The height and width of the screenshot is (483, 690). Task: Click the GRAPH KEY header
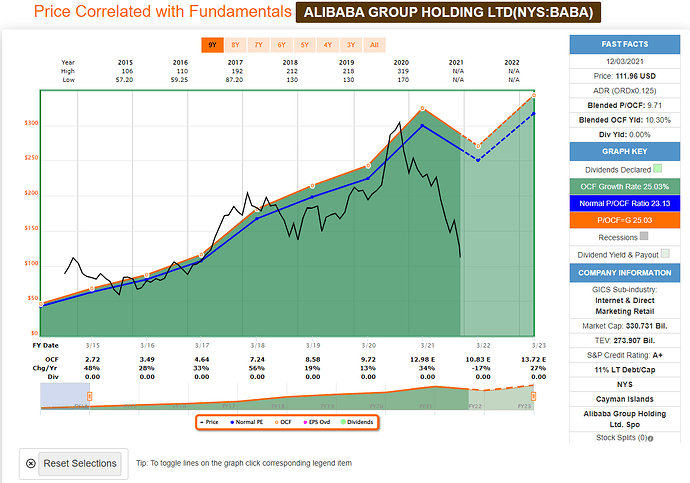(624, 151)
